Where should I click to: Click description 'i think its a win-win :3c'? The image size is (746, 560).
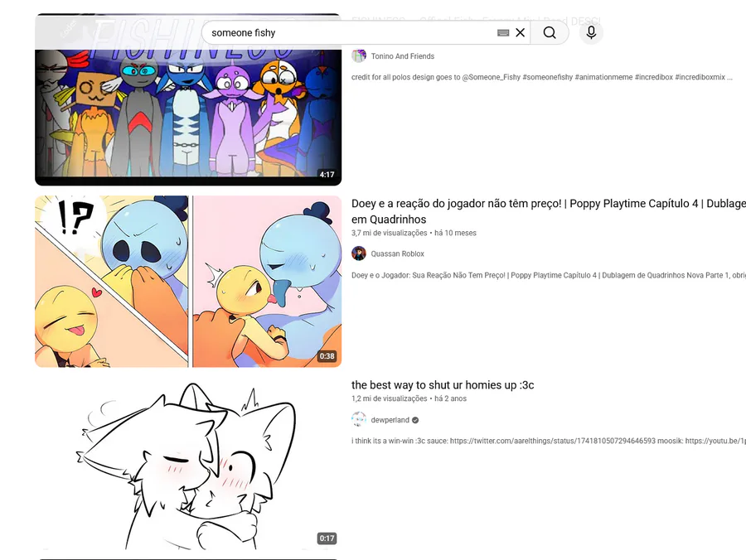click(549, 441)
